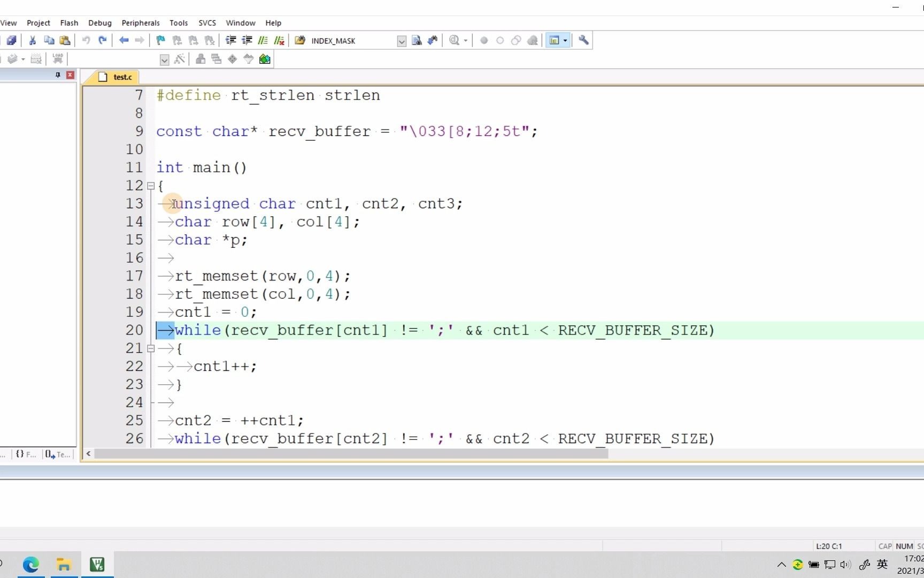Navigate backwards with the blue left arrow
Image resolution: width=924 pixels, height=578 pixels.
(124, 40)
